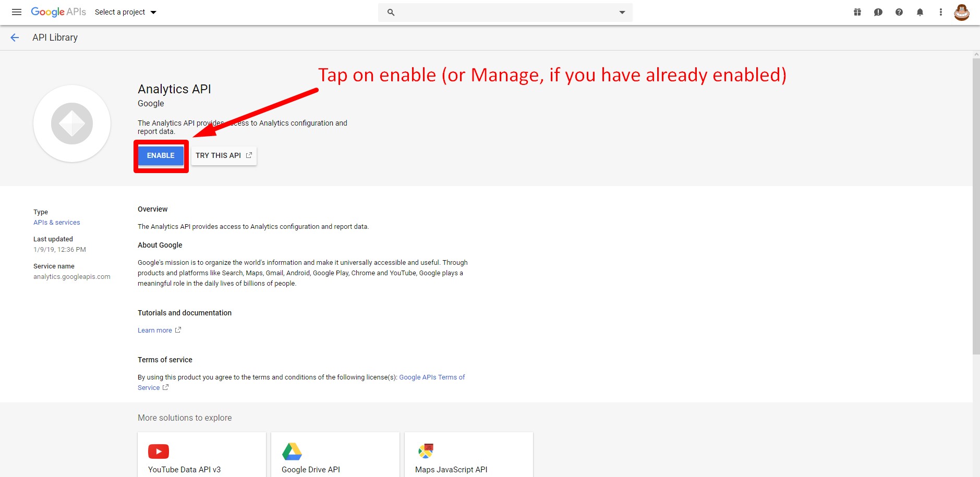Open the navigation hamburger menu
This screenshot has height=477, width=980.
point(16,11)
